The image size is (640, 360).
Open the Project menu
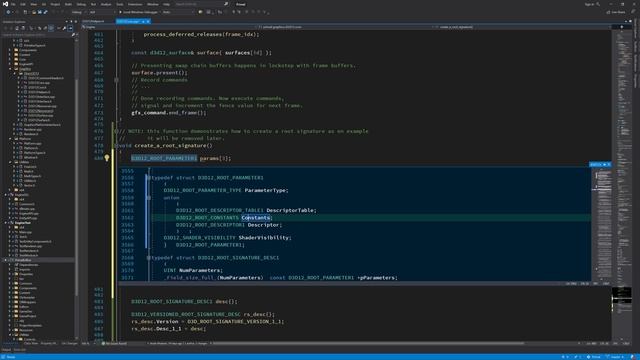tap(55, 4)
